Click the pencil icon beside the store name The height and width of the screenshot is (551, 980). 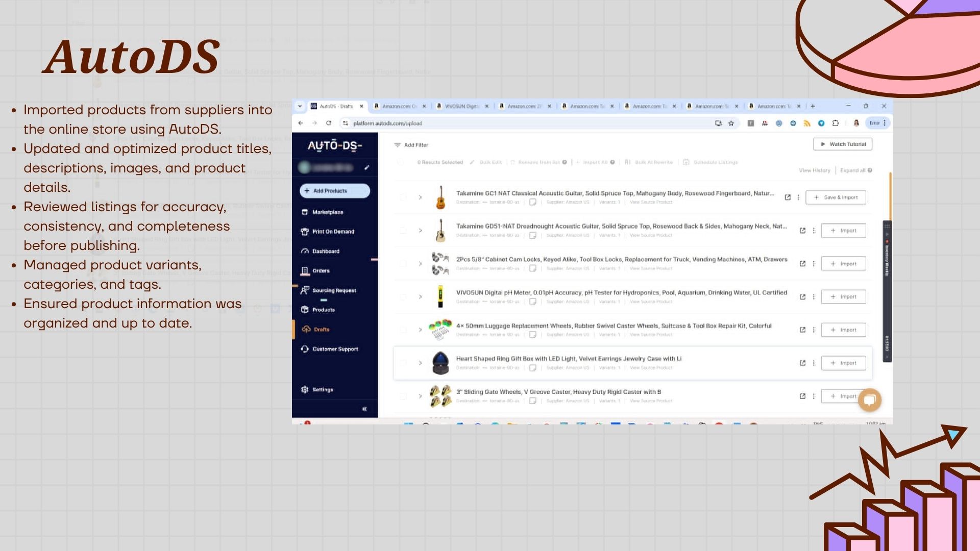pyautogui.click(x=366, y=168)
